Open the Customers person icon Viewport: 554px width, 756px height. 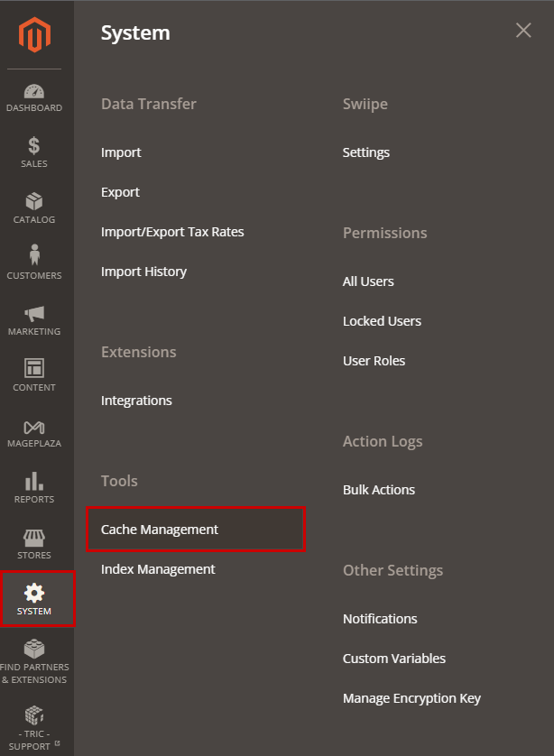(x=34, y=257)
